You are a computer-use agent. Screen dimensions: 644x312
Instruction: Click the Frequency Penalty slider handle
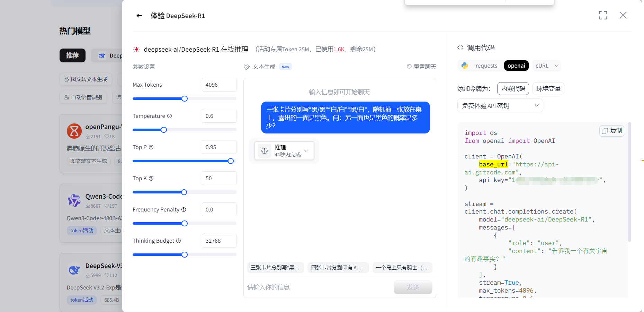click(185, 223)
